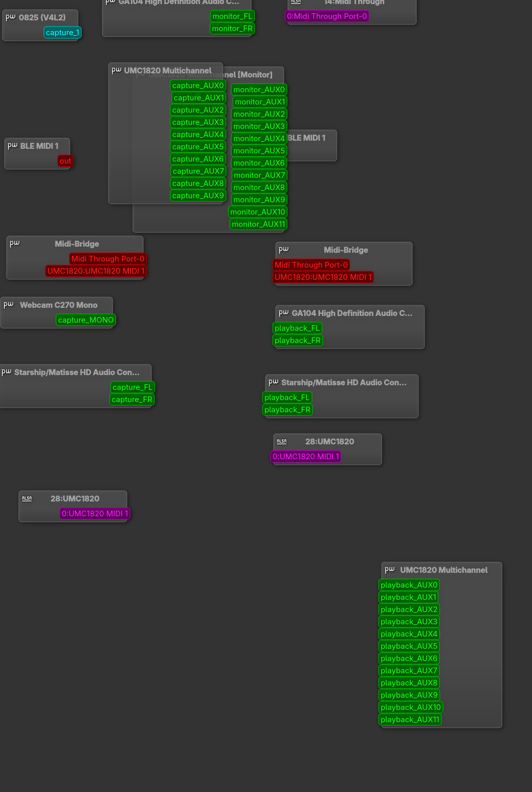This screenshot has height=792, width=532.
Task: Click PipeWire icon on Starship/Matisse playback node
Action: [274, 382]
